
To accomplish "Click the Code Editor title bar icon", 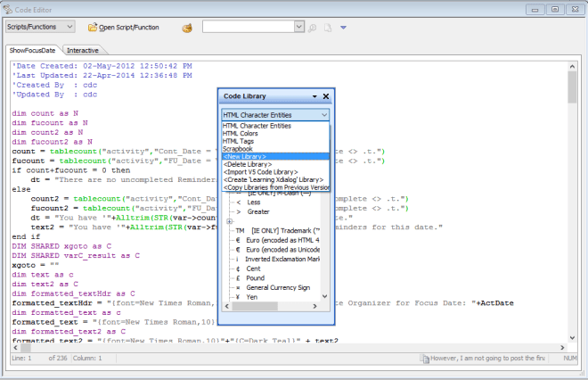I will (x=7, y=10).
